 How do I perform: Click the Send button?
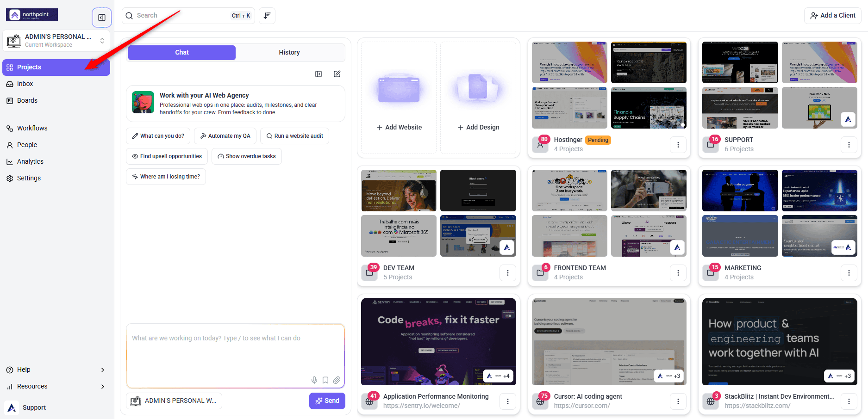[327, 401]
